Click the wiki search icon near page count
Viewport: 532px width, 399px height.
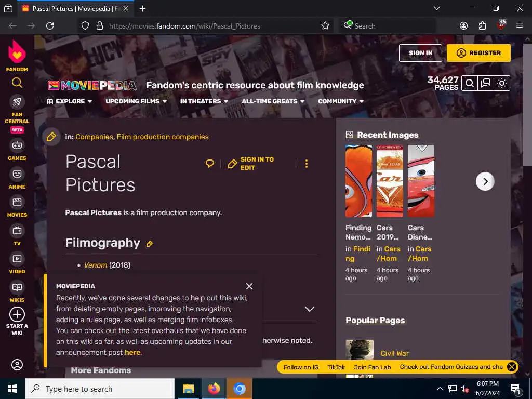[470, 83]
